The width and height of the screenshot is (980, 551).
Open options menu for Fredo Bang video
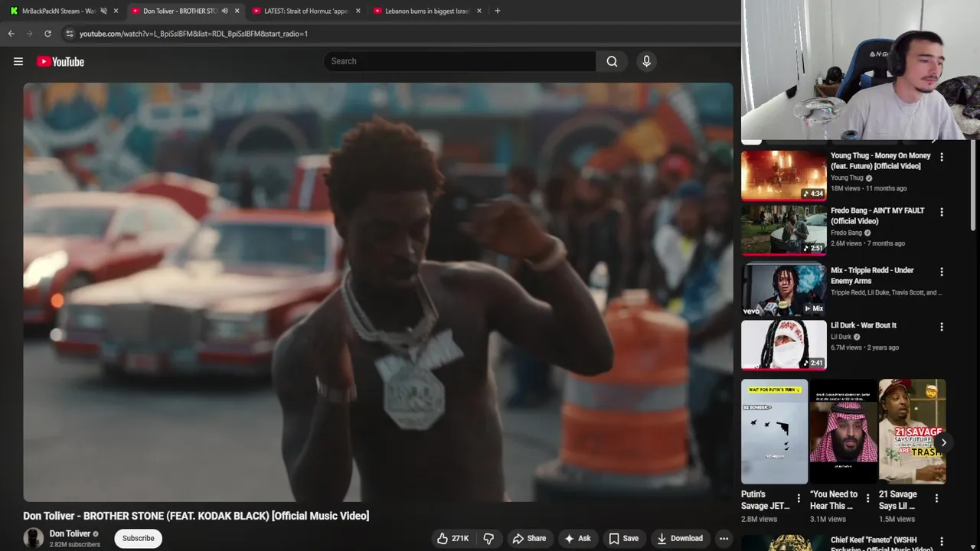click(942, 212)
